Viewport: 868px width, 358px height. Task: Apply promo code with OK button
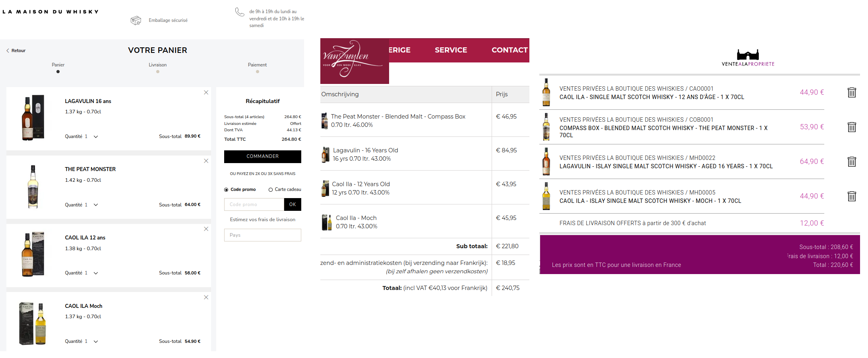tap(293, 204)
